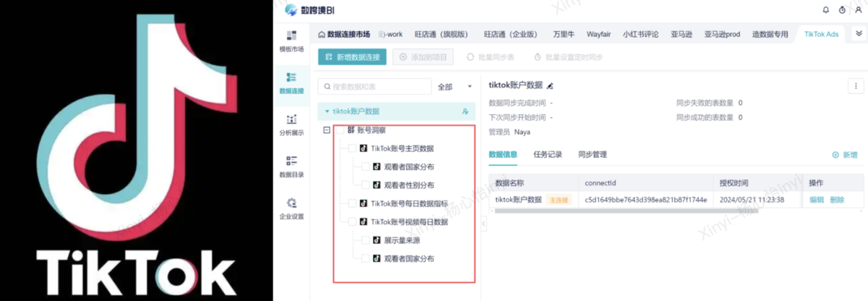Open the 任务记录 tab
The image size is (868, 301).
click(548, 154)
